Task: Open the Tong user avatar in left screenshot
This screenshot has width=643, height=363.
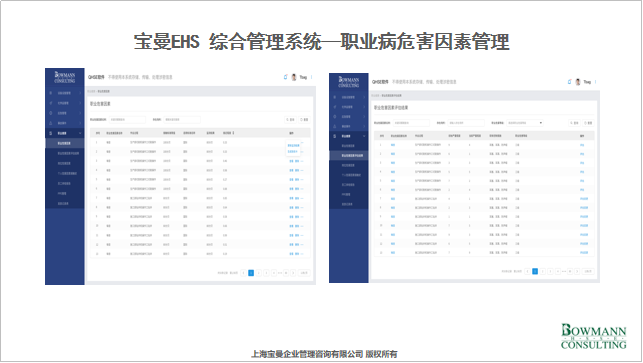Action: pos(294,77)
